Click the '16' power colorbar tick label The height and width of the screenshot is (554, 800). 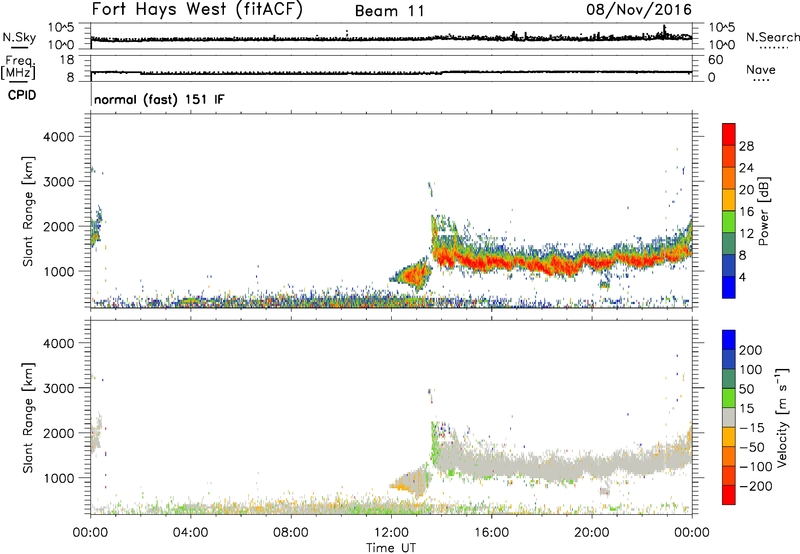746,212
